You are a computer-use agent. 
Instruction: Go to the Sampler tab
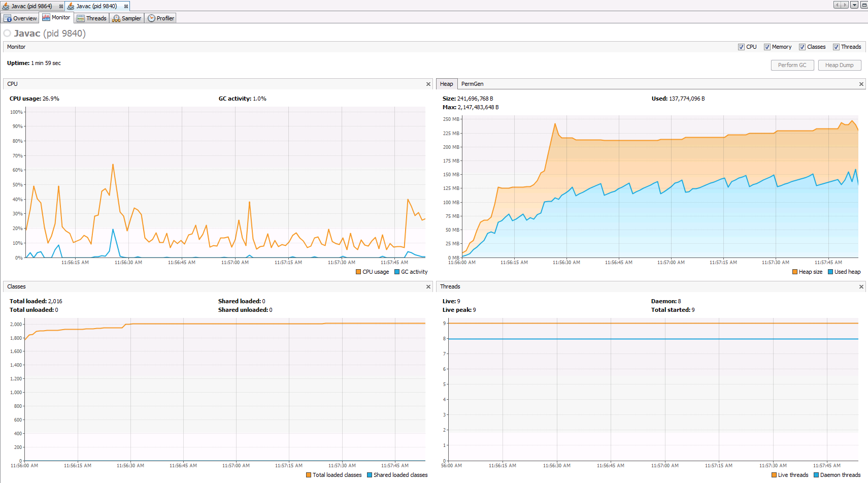pos(127,18)
